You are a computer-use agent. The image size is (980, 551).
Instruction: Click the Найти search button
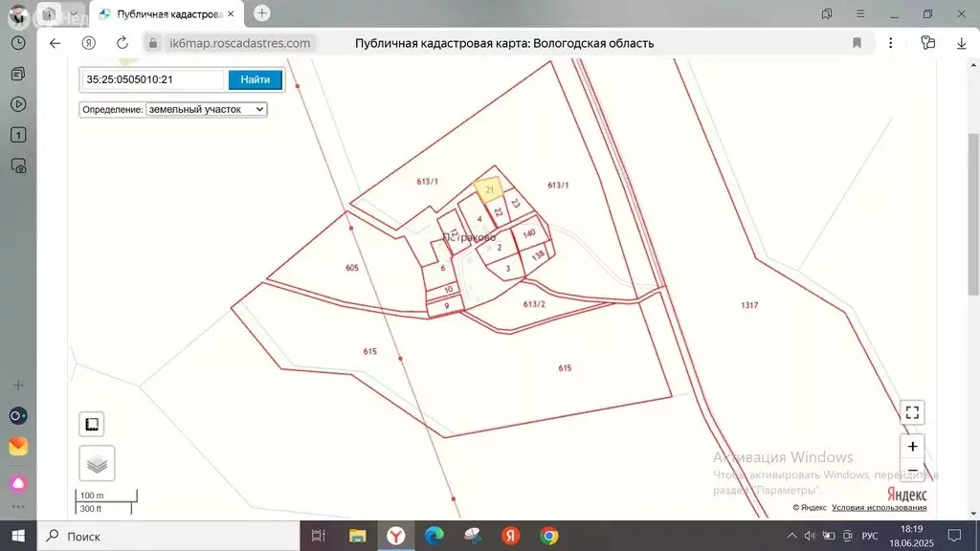255,79
